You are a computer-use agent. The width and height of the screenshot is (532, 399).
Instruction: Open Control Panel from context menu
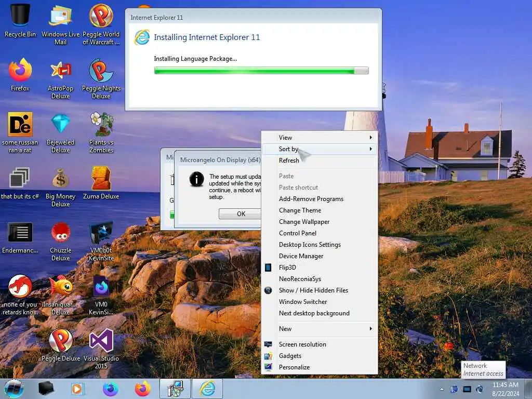point(320,233)
